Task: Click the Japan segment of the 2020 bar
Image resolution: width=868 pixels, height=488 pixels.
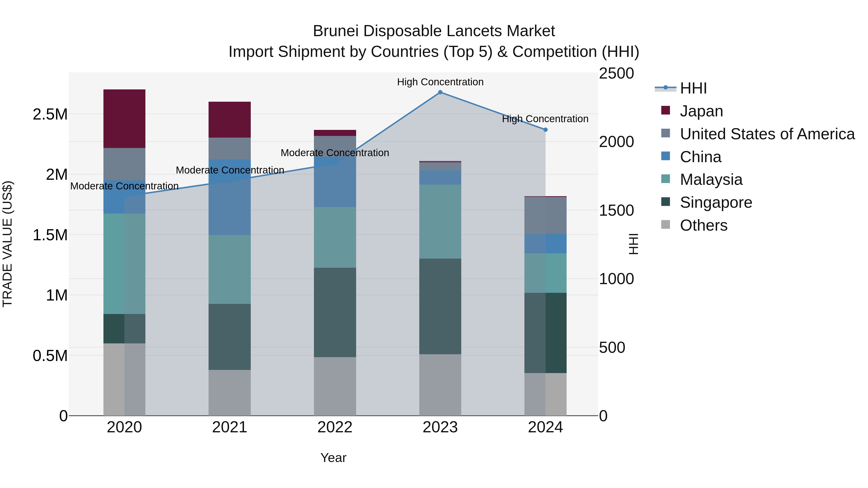Action: [x=124, y=119]
